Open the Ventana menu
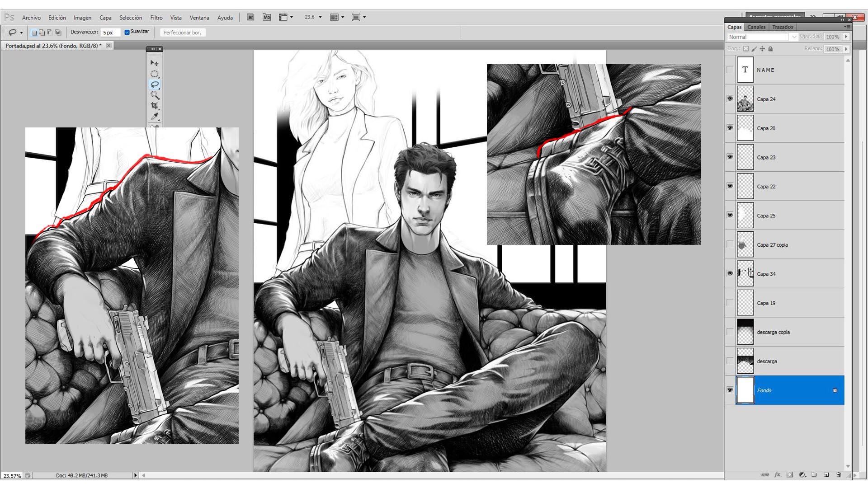 tap(199, 18)
